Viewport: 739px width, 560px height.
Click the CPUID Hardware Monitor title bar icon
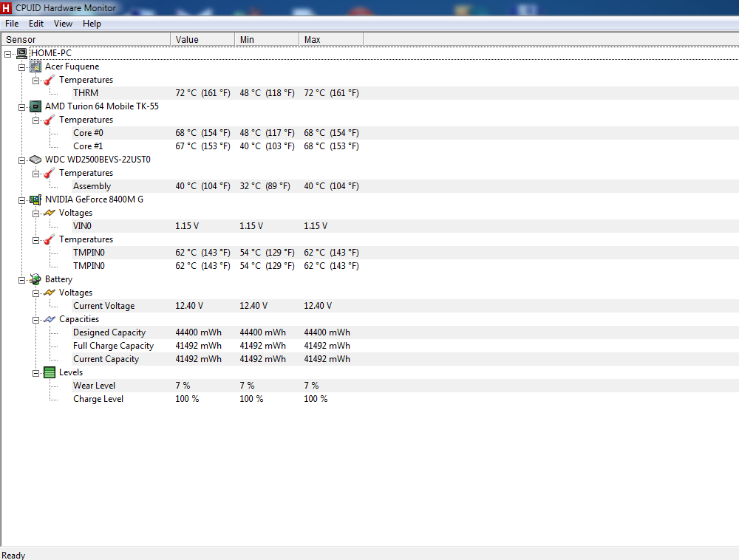[6, 7]
